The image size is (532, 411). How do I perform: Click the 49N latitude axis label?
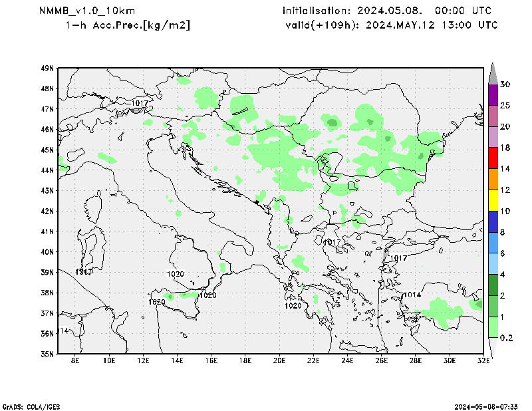click(47, 68)
